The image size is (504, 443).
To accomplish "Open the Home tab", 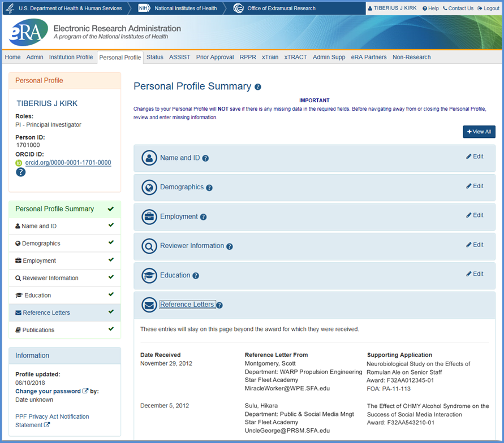I will pyautogui.click(x=12, y=57).
